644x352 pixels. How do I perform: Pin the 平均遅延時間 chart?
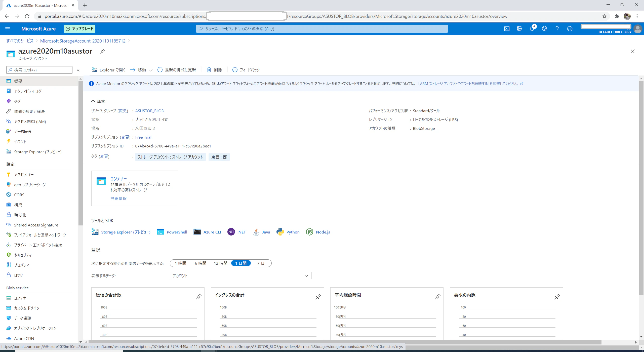tap(438, 296)
